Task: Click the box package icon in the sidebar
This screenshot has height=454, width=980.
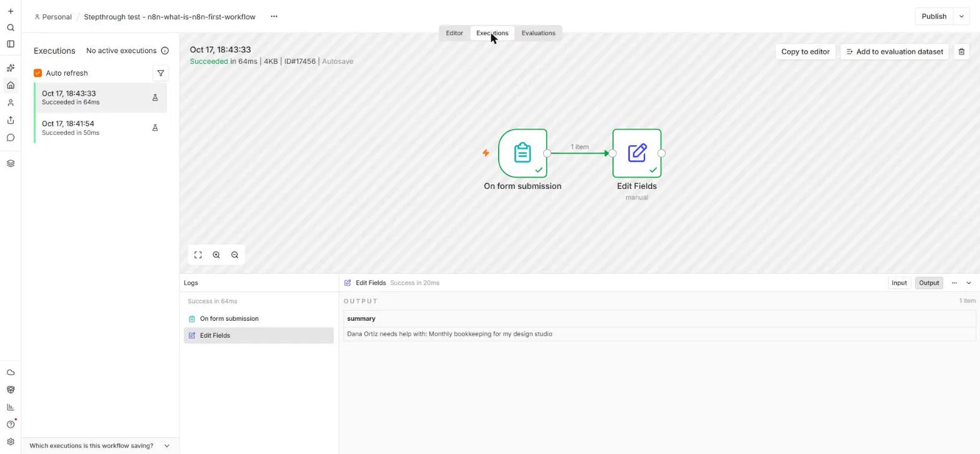Action: (x=11, y=390)
